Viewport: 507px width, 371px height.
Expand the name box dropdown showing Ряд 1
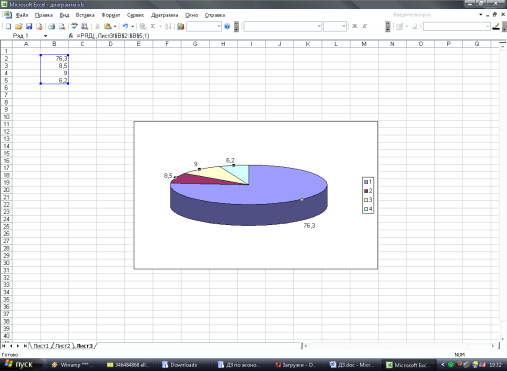(45, 36)
